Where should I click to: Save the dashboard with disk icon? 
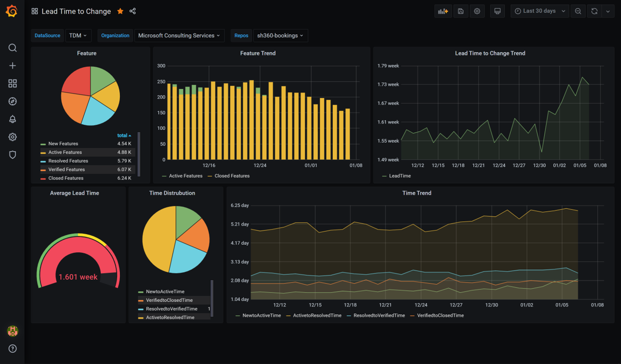point(461,11)
